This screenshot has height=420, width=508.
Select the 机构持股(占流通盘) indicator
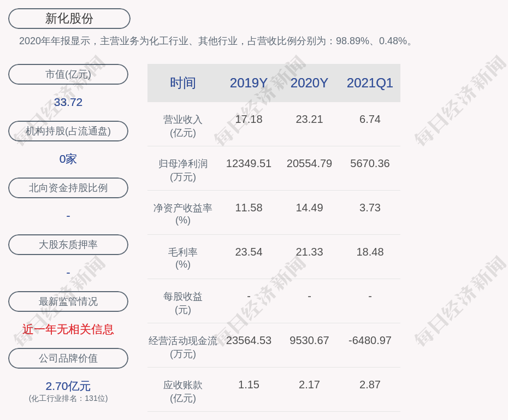click(x=68, y=131)
